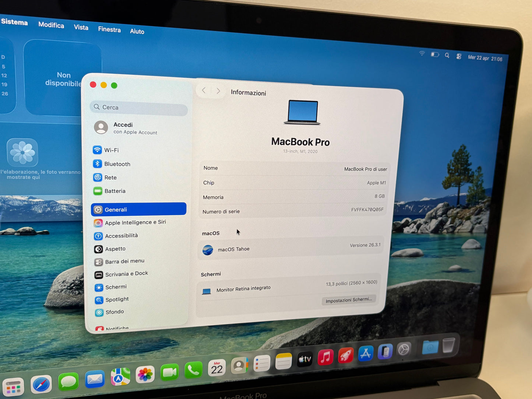This screenshot has width=532, height=399.
Task: Open the App Store from the Dock
Action: 366,353
